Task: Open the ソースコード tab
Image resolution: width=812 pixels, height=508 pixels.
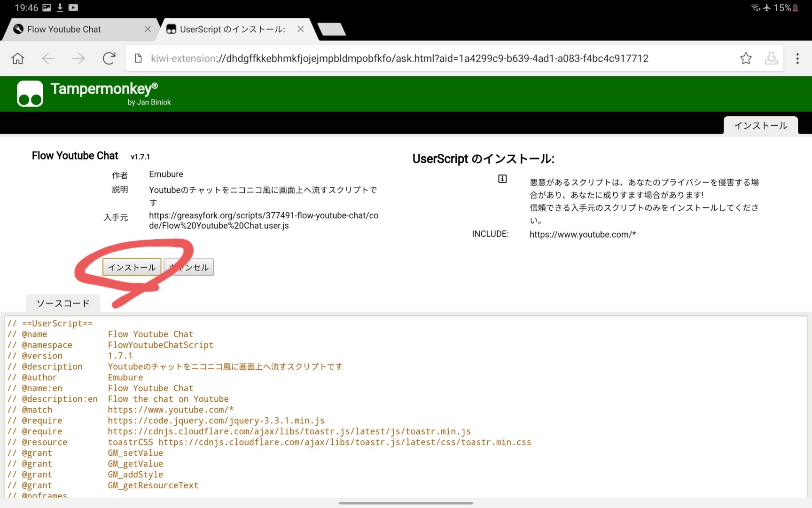Action: click(63, 303)
